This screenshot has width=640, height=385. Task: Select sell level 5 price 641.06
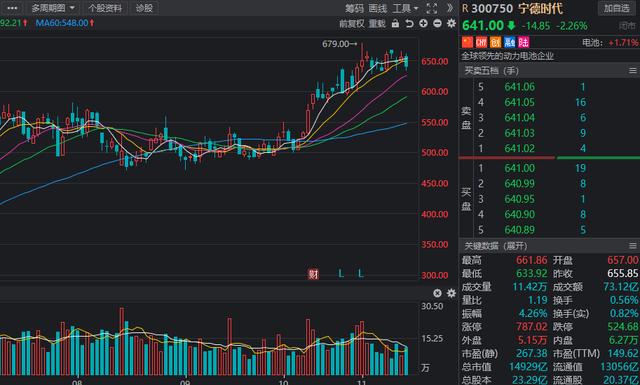pos(519,87)
